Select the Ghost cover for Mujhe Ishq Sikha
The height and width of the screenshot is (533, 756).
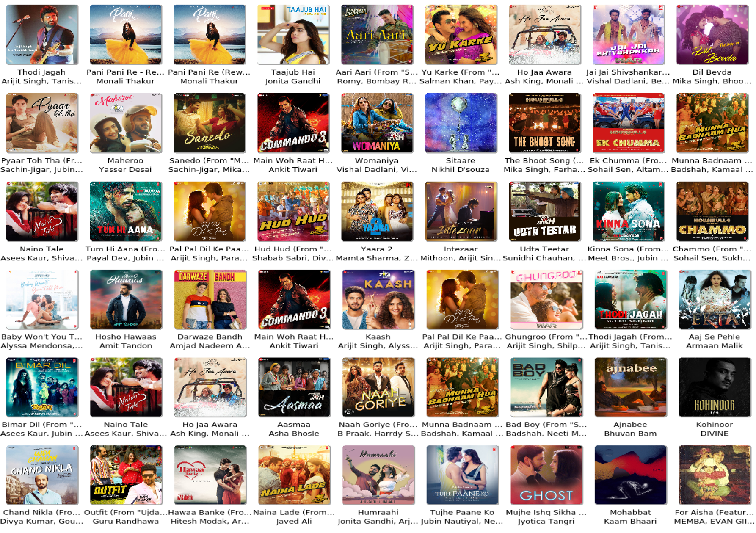tap(546, 475)
